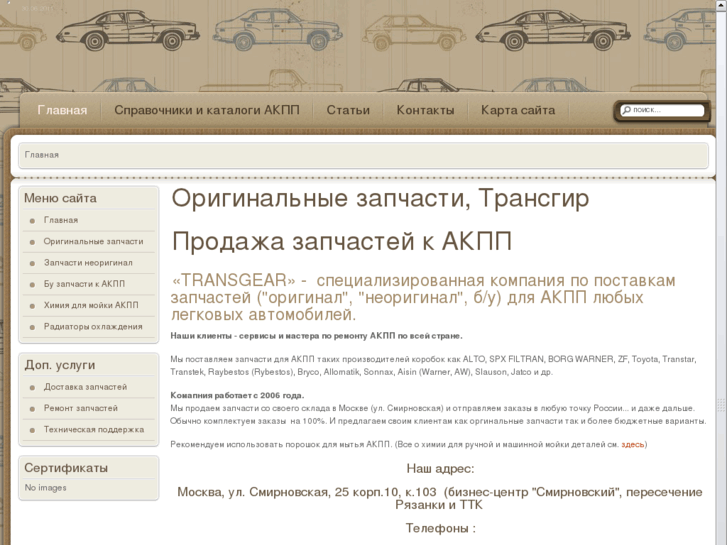Click the Наш адрес: heading
Screen dimensions: 727x545
click(x=440, y=469)
